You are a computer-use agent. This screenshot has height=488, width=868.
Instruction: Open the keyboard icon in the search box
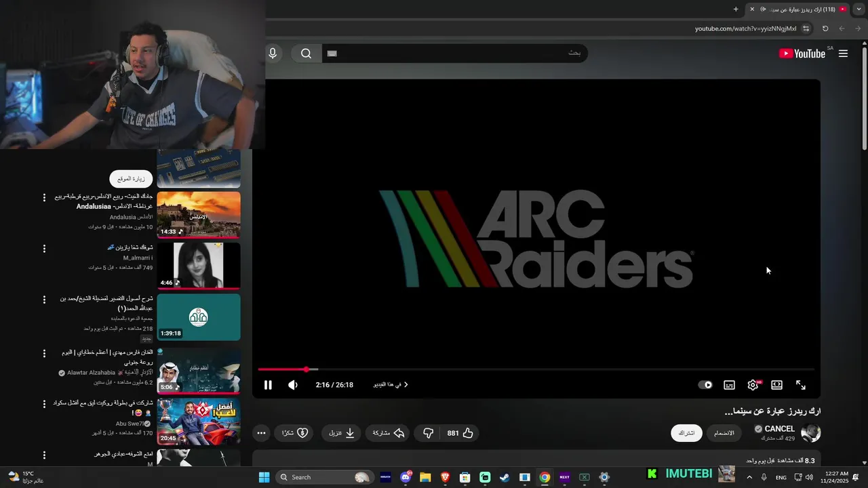[x=332, y=54]
